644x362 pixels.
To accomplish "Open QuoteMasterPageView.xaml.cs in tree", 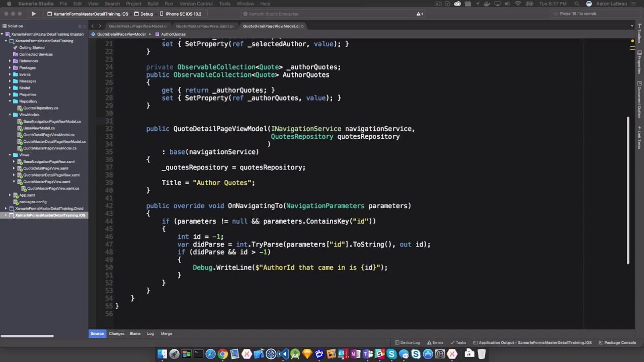I will (x=53, y=189).
